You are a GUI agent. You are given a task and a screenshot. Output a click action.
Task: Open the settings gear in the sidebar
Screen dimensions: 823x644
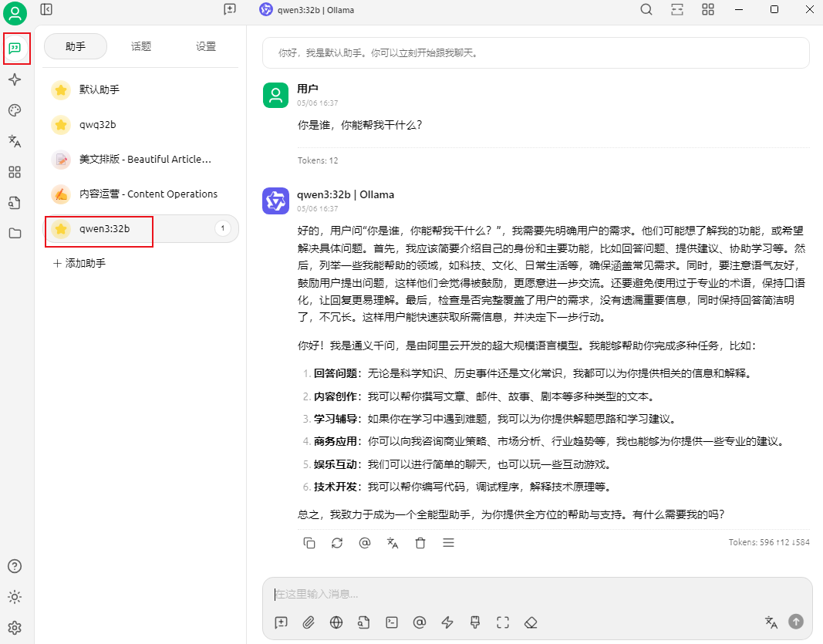15,628
